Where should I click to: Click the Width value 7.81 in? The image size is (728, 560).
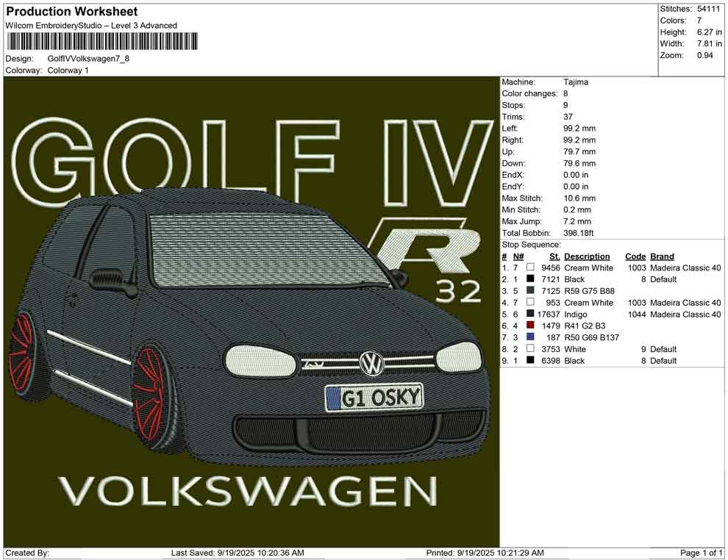pyautogui.click(x=710, y=43)
